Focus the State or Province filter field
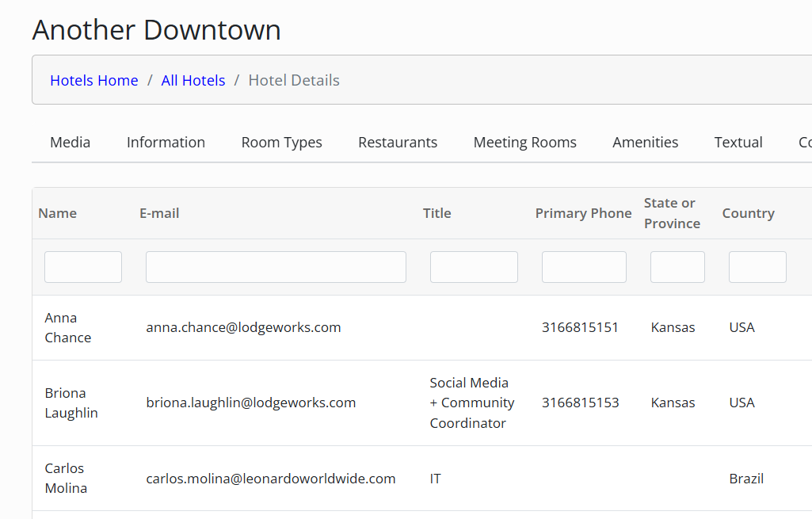The image size is (812, 519). coord(677,267)
